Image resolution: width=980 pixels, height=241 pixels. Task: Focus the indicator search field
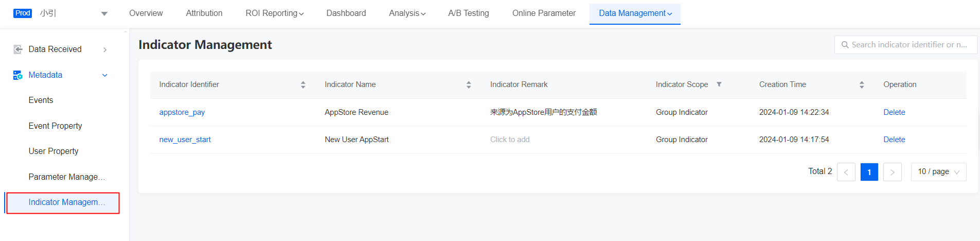pos(909,45)
